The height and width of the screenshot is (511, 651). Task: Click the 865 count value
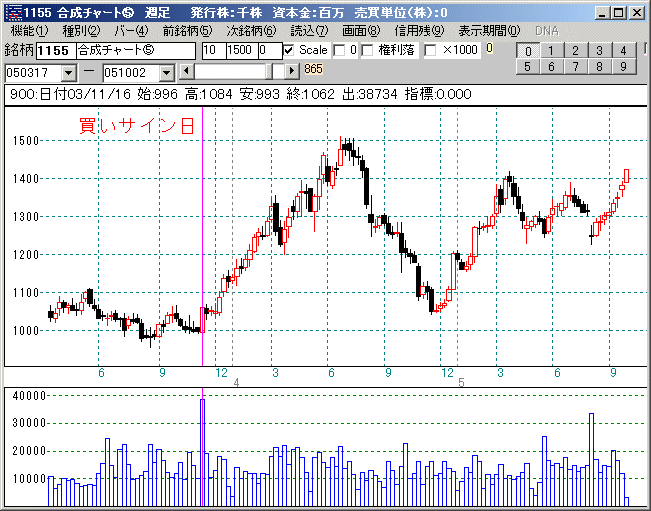coord(313,68)
